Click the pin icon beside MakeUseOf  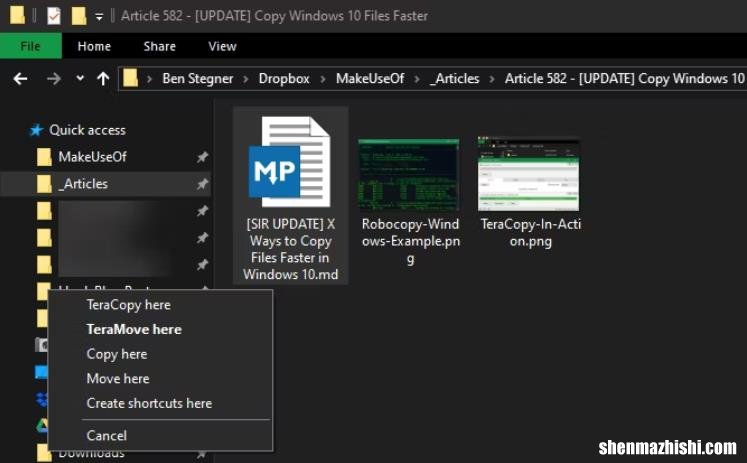(x=202, y=157)
